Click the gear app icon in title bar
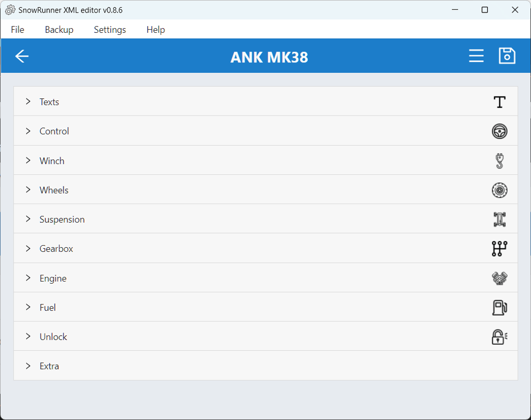 tap(10, 10)
